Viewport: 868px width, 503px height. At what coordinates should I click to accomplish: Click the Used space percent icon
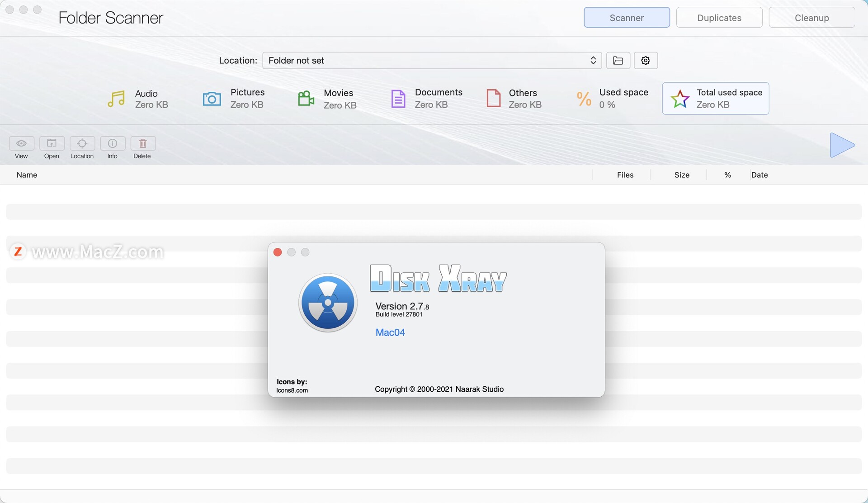[584, 99]
